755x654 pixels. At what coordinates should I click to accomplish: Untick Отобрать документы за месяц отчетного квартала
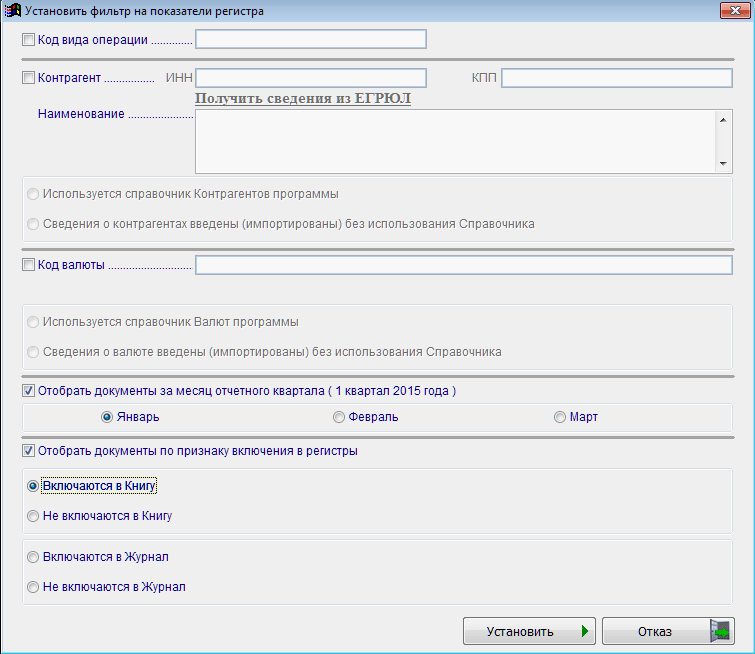(28, 391)
